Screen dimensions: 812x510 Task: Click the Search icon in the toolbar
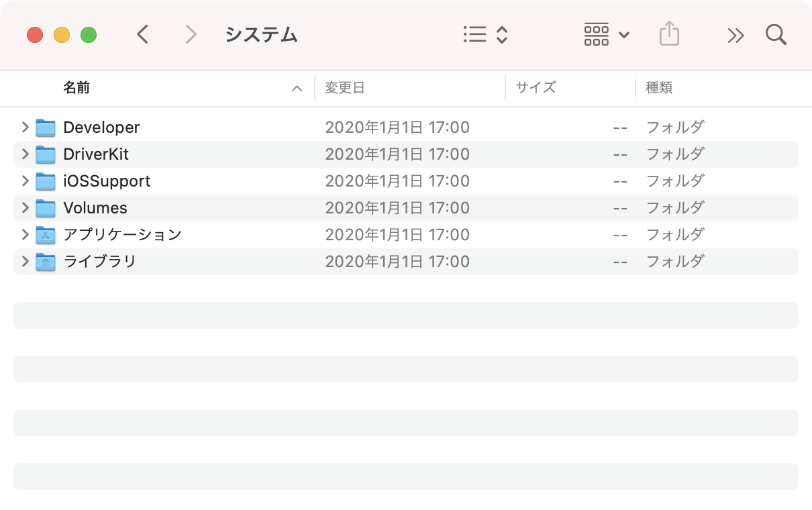click(x=776, y=34)
